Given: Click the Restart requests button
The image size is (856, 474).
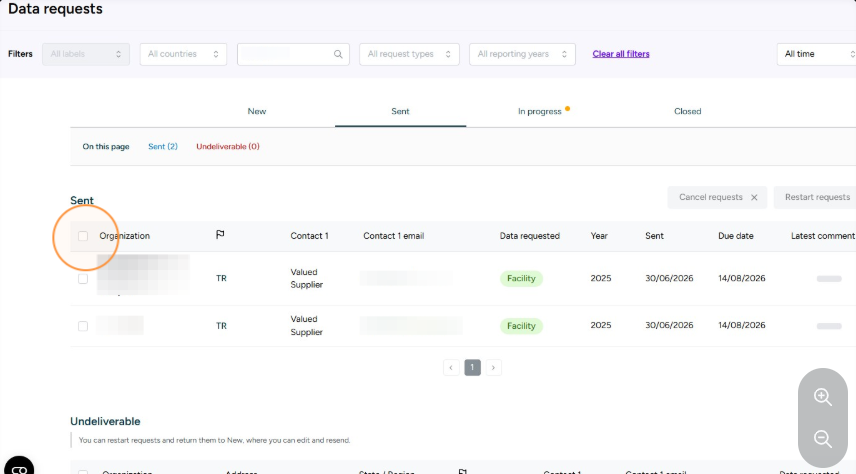Looking at the screenshot, I should click(817, 197).
